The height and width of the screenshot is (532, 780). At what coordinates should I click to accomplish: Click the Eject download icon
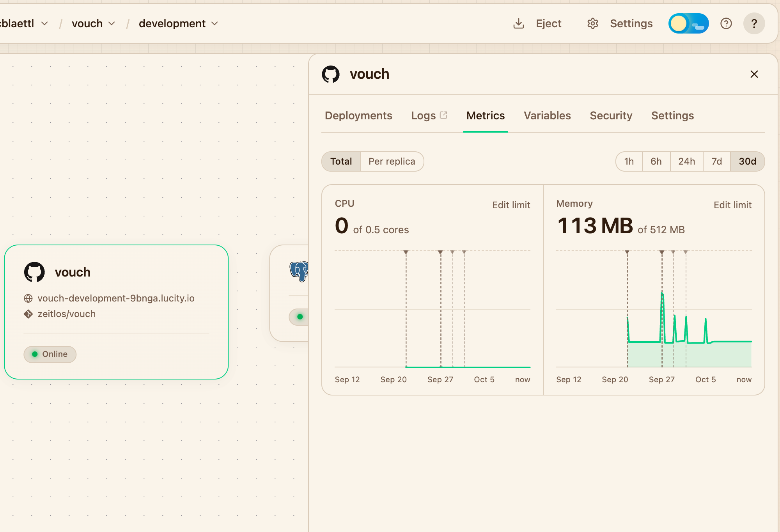pos(518,24)
